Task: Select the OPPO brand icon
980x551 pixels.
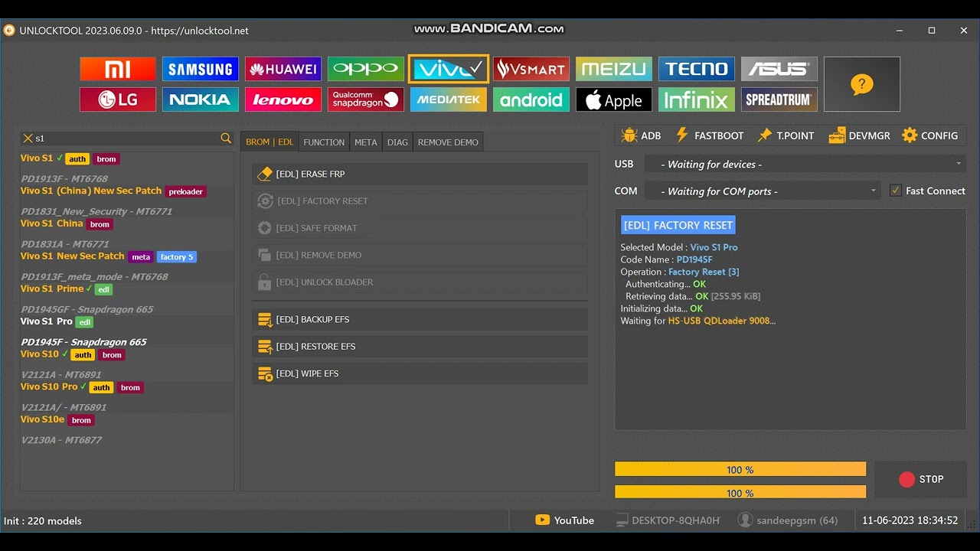Action: (x=366, y=69)
